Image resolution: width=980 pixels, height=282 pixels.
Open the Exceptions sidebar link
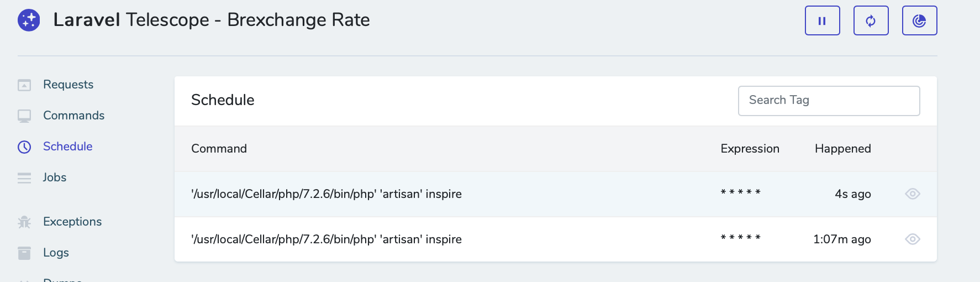pos(72,222)
